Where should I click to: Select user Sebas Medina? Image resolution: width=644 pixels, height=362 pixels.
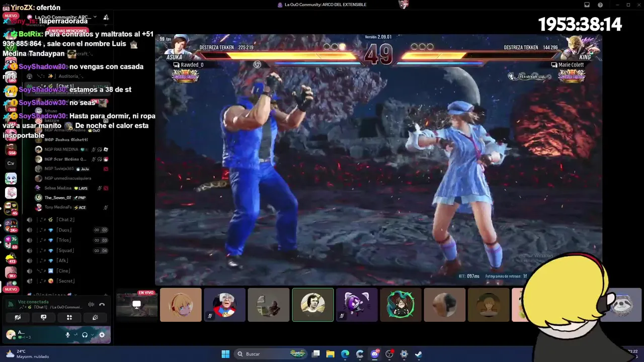pos(71,188)
